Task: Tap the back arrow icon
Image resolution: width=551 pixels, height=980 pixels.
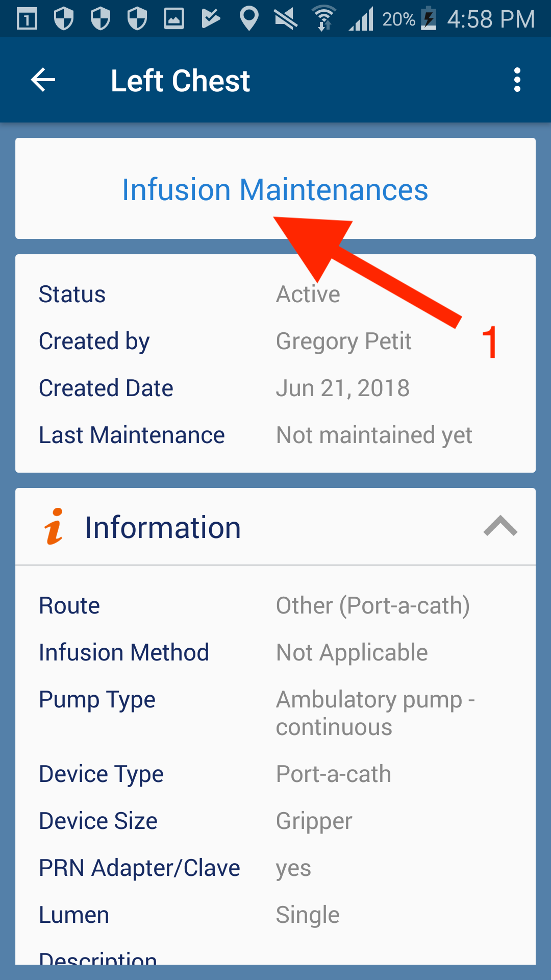Action: (x=43, y=80)
